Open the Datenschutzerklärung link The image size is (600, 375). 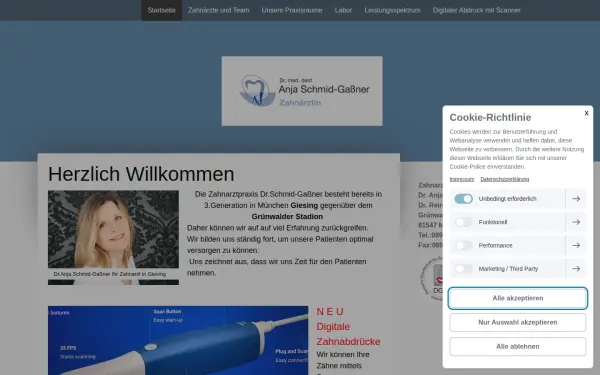504,179
